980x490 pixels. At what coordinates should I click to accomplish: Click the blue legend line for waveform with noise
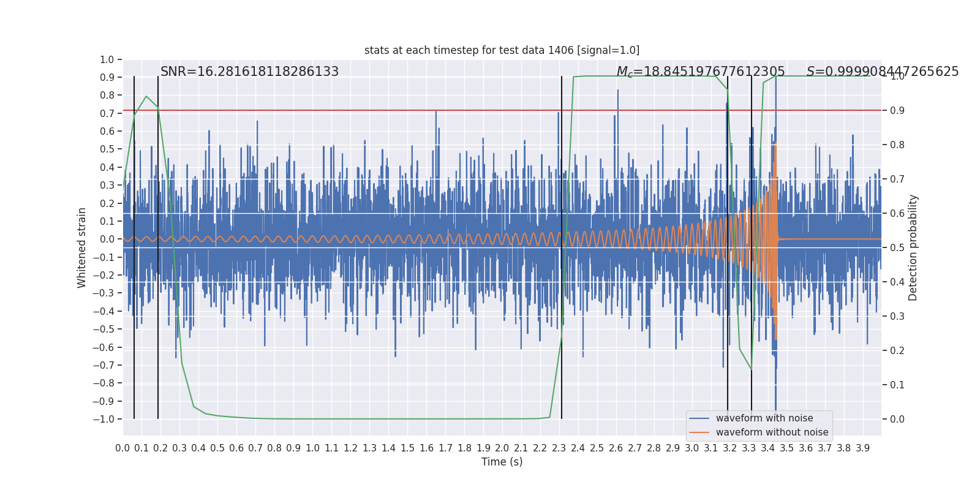click(699, 418)
